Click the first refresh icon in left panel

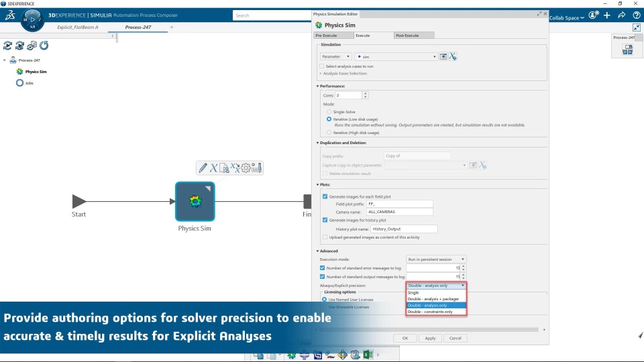coord(7,46)
